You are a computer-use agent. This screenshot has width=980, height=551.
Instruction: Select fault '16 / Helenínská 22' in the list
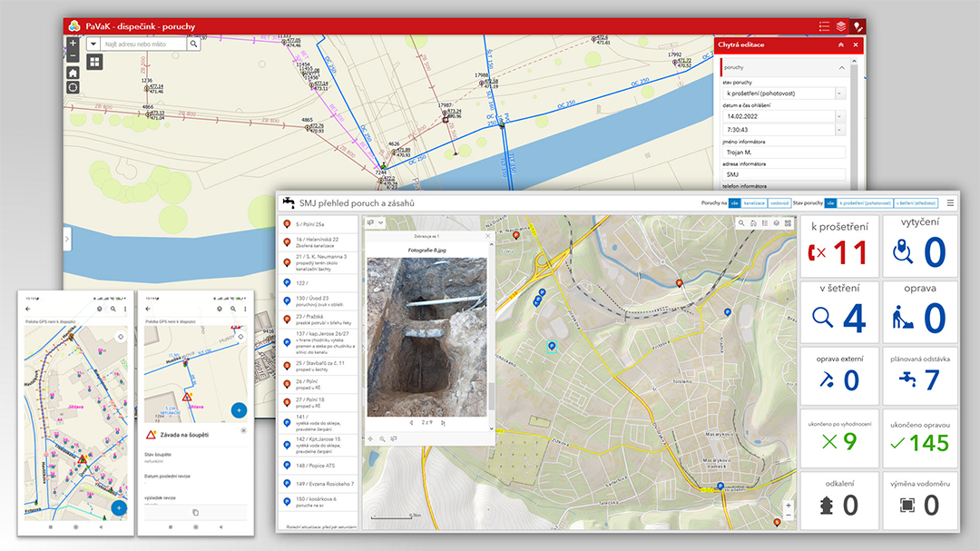coord(313,241)
